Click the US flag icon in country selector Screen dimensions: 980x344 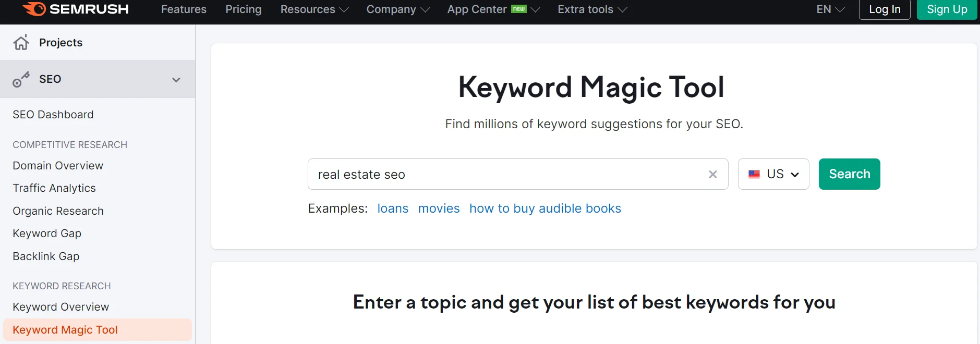click(754, 174)
